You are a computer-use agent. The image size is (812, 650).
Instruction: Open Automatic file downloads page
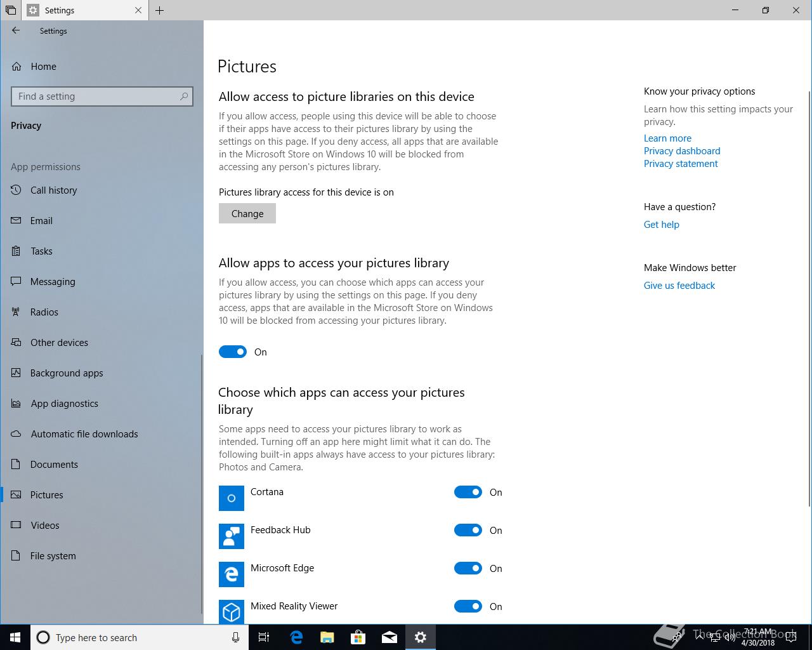[101, 434]
